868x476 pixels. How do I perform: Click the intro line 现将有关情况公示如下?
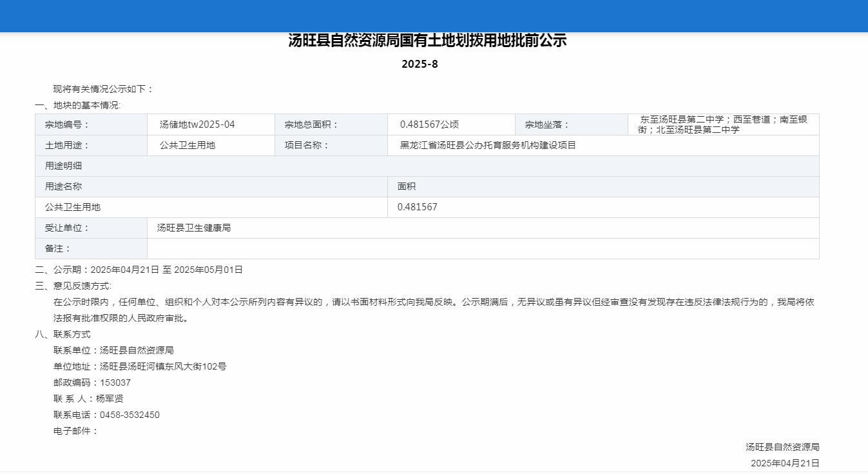[x=103, y=89]
